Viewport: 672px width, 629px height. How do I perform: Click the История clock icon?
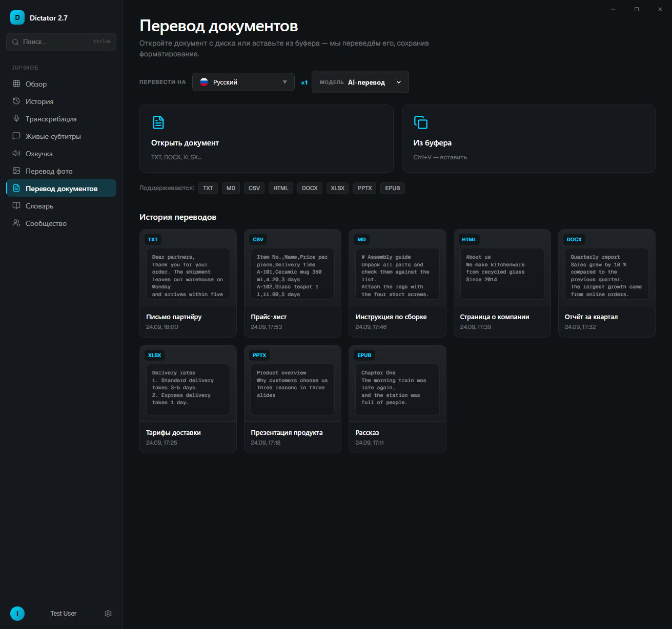coord(16,101)
